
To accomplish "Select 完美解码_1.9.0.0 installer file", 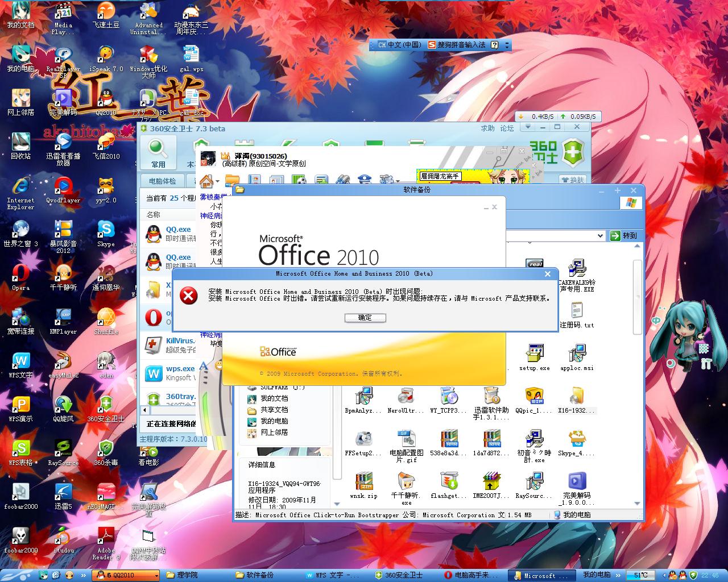I will (x=576, y=489).
